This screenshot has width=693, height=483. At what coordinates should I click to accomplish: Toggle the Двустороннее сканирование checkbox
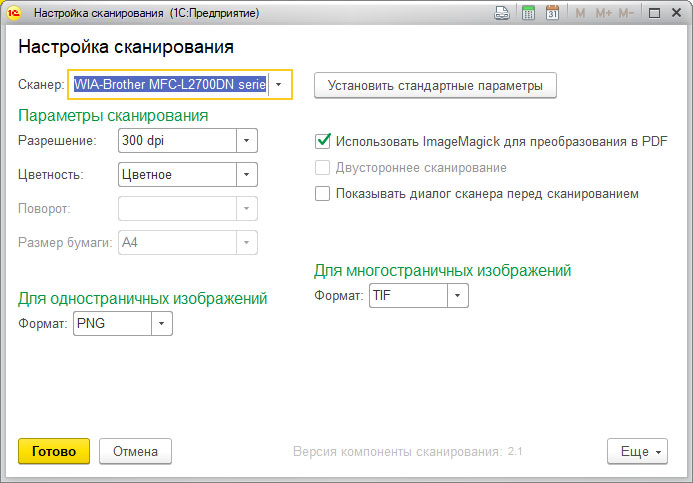322,168
